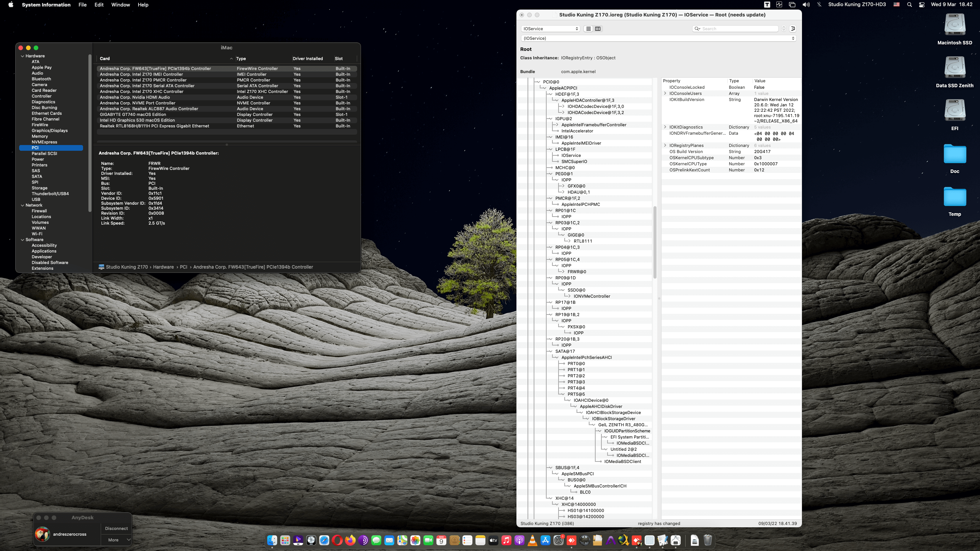Open the IOService plane dropdown
The image size is (980, 551).
(x=550, y=29)
